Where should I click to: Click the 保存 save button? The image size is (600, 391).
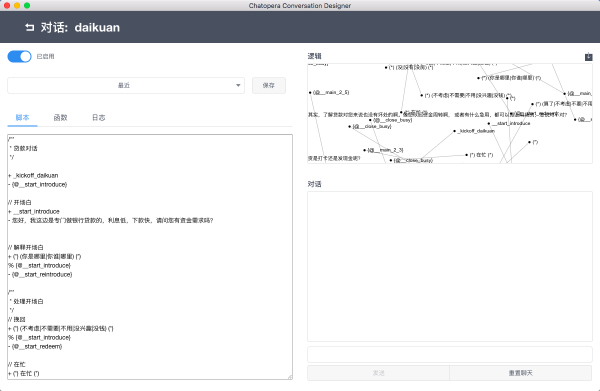coord(269,85)
